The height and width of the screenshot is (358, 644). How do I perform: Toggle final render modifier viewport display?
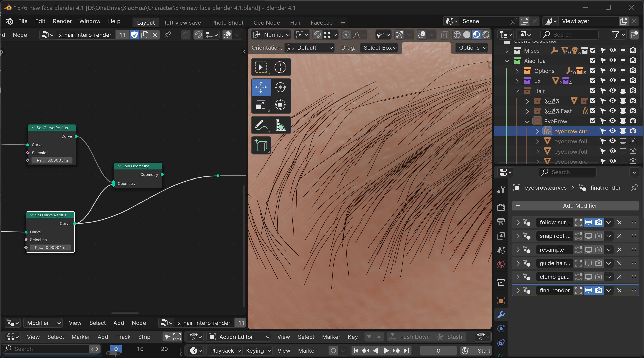589,290
